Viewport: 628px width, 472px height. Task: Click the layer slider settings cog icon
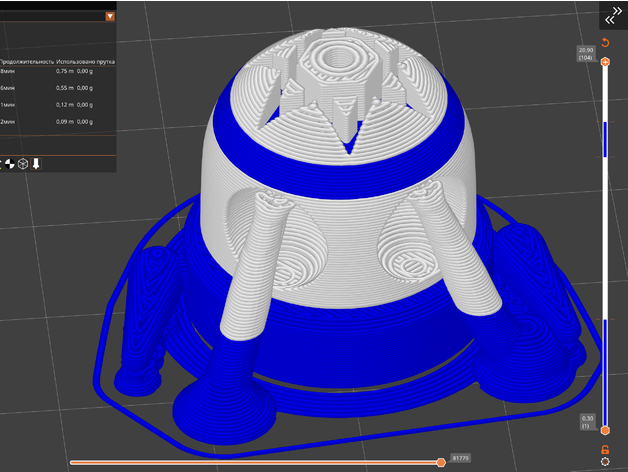pyautogui.click(x=605, y=463)
